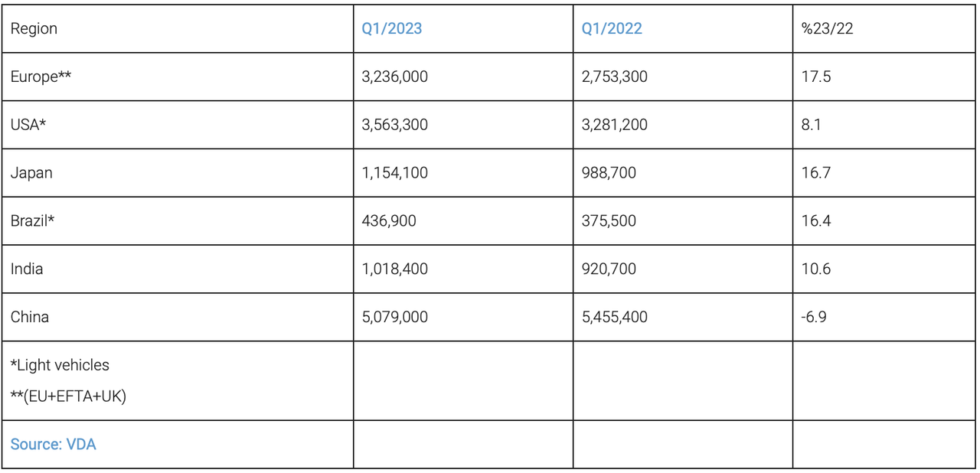Viewport: 980px width, 473px height.
Task: Click the China row label
Action: click(x=30, y=316)
